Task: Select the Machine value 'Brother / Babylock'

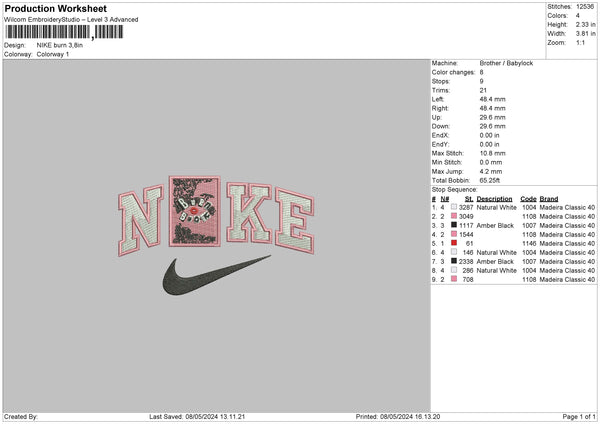Action: [506, 63]
